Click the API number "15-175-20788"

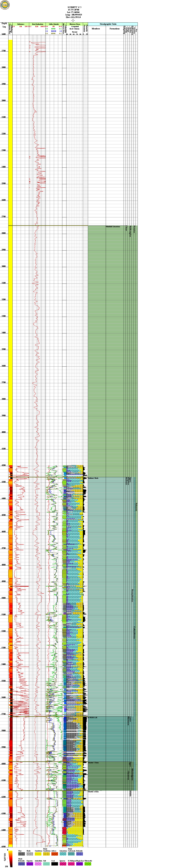coord(73,9)
